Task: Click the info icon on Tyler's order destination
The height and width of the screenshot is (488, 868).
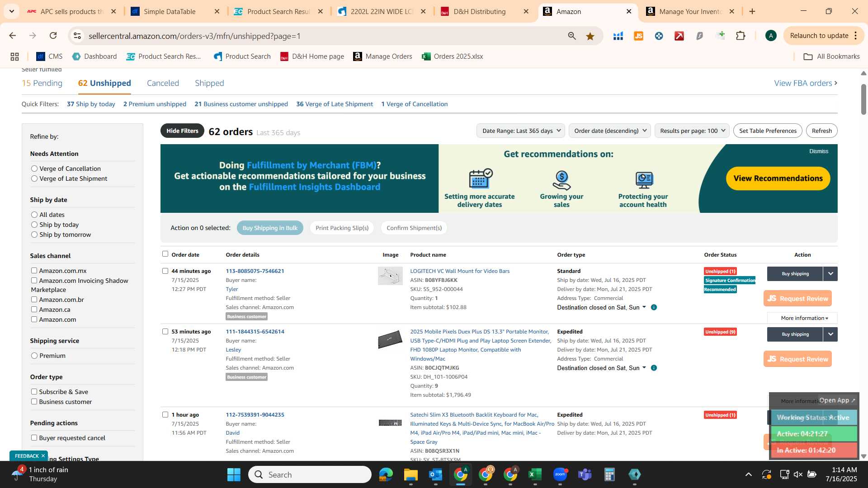Action: (654, 307)
